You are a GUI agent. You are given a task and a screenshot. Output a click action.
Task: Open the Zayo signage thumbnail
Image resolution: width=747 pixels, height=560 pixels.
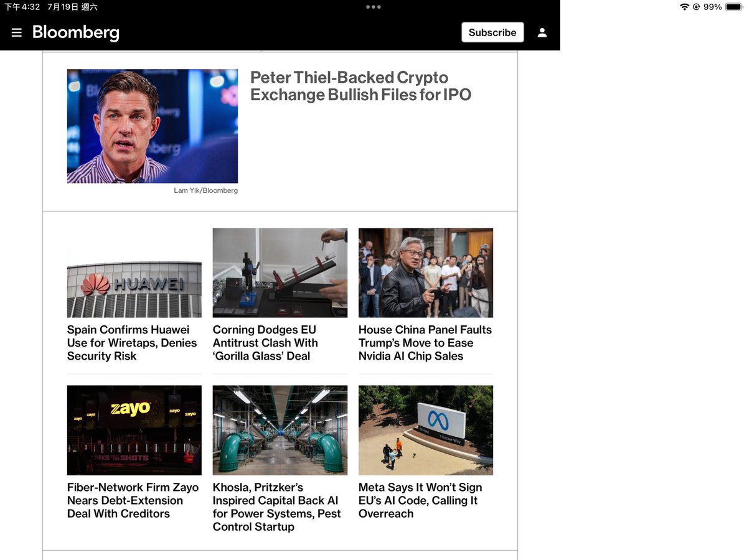pyautogui.click(x=134, y=431)
